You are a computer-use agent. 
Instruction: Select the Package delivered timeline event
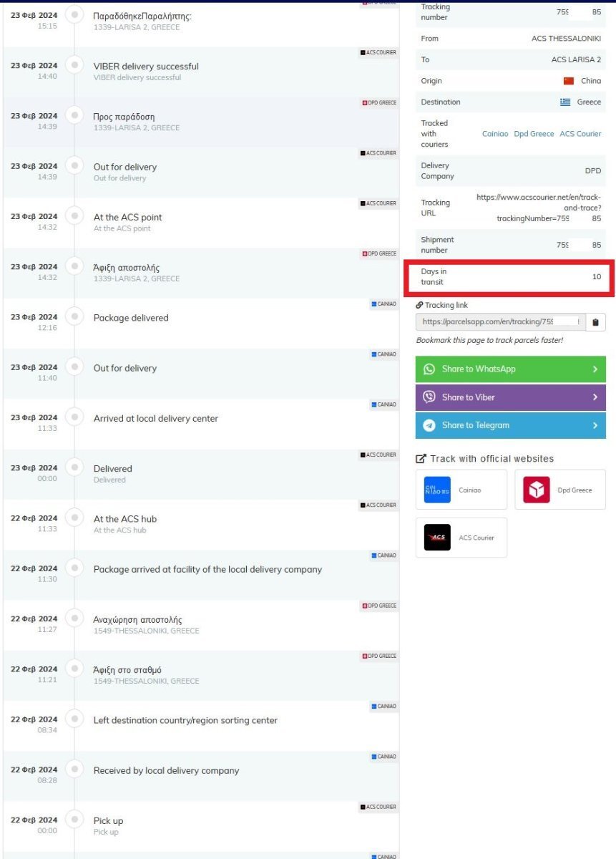coord(131,318)
